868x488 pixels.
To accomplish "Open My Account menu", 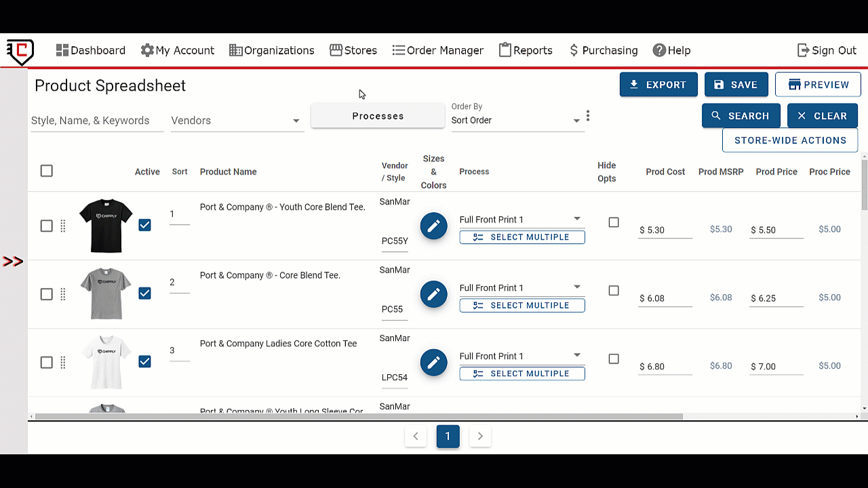I will click(178, 50).
